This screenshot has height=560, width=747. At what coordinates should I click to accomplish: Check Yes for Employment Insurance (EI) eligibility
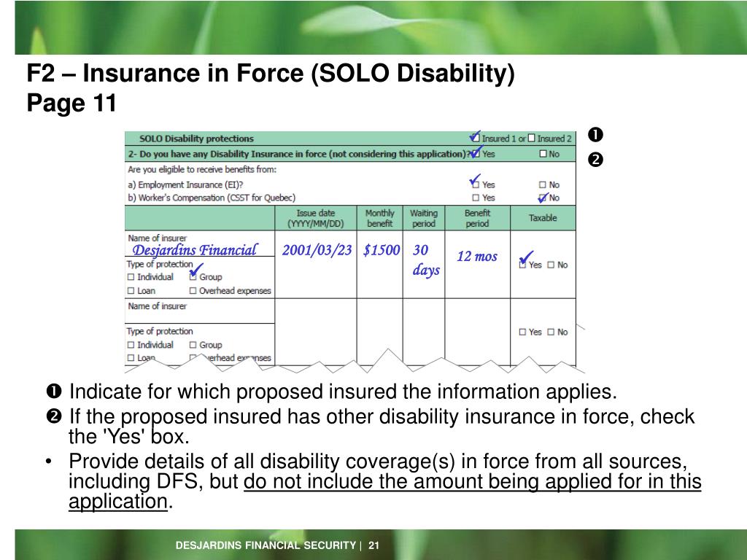pos(476,184)
